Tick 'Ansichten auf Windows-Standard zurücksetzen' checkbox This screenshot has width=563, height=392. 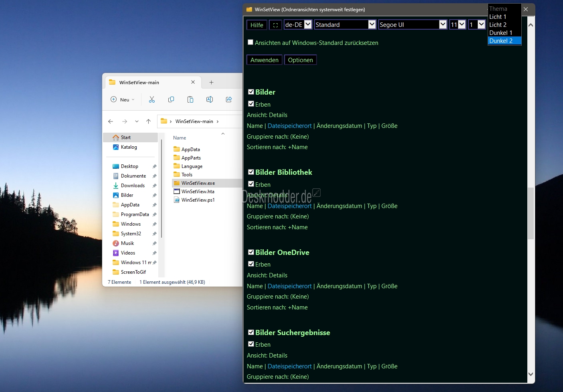[x=250, y=42]
